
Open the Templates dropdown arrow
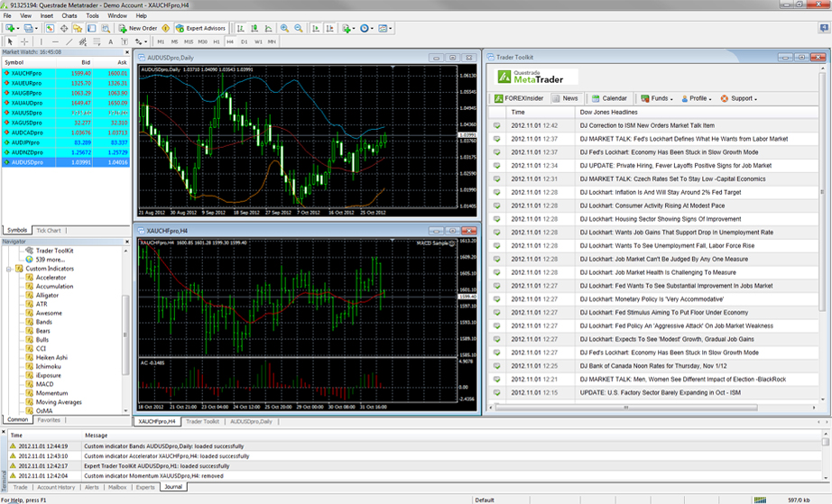tap(391, 28)
